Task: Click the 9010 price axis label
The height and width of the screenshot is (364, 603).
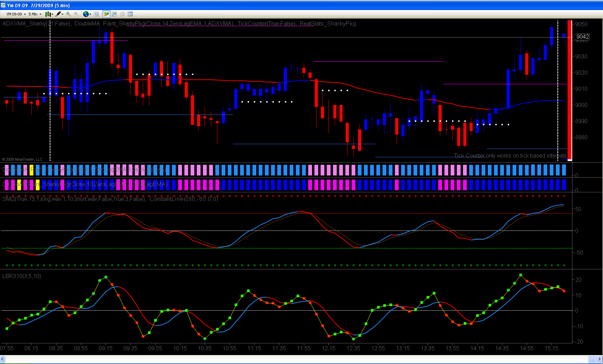Action: click(x=581, y=89)
